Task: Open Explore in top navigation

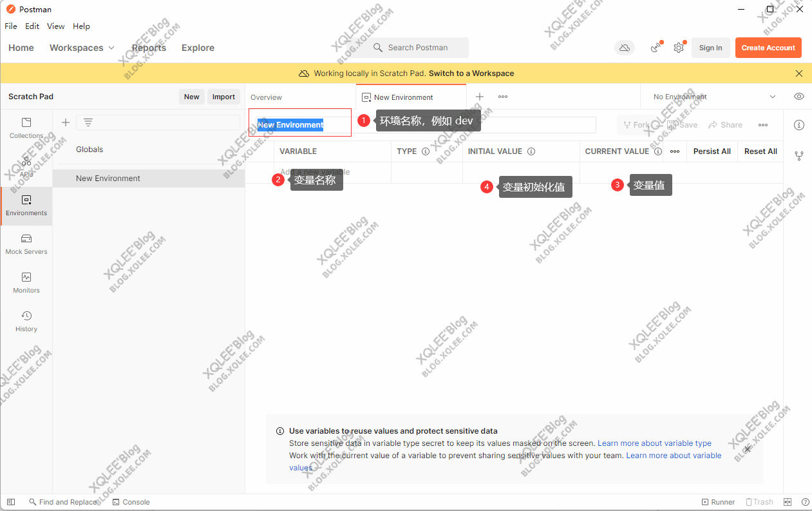Action: 198,48
